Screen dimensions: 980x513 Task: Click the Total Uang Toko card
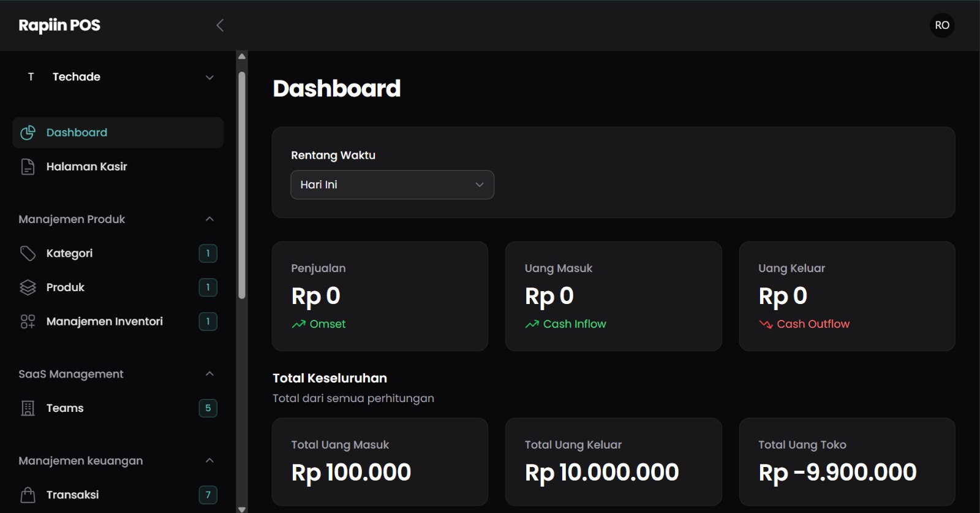pos(846,462)
